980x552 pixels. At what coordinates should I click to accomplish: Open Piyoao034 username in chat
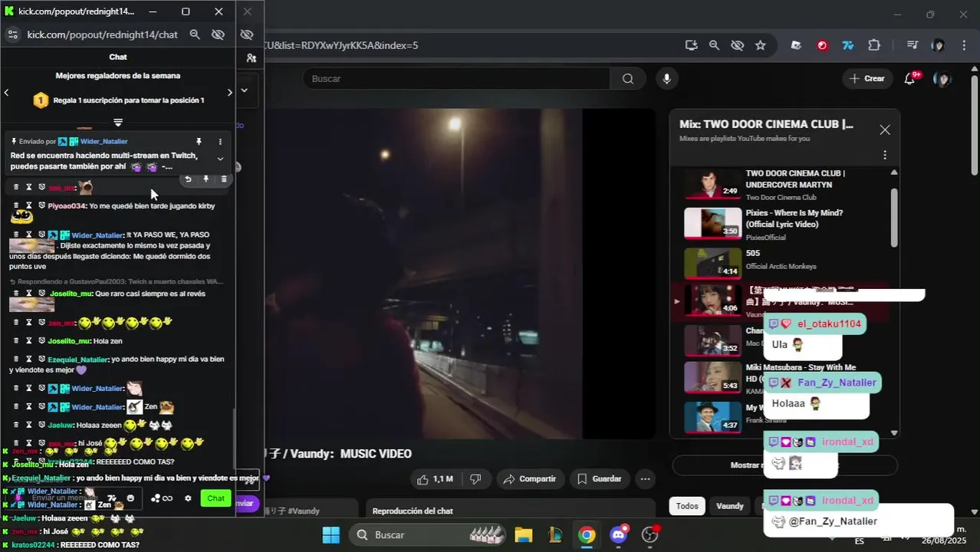[x=67, y=206]
